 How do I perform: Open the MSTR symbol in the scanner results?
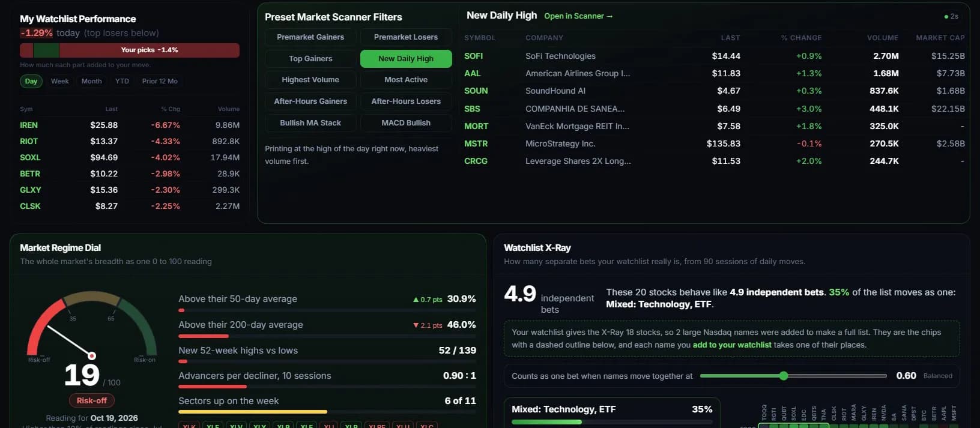[x=476, y=143]
